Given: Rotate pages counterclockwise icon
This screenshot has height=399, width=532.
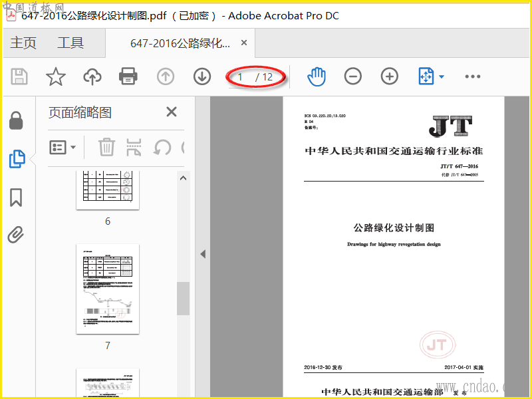Looking at the screenshot, I should point(162,148).
